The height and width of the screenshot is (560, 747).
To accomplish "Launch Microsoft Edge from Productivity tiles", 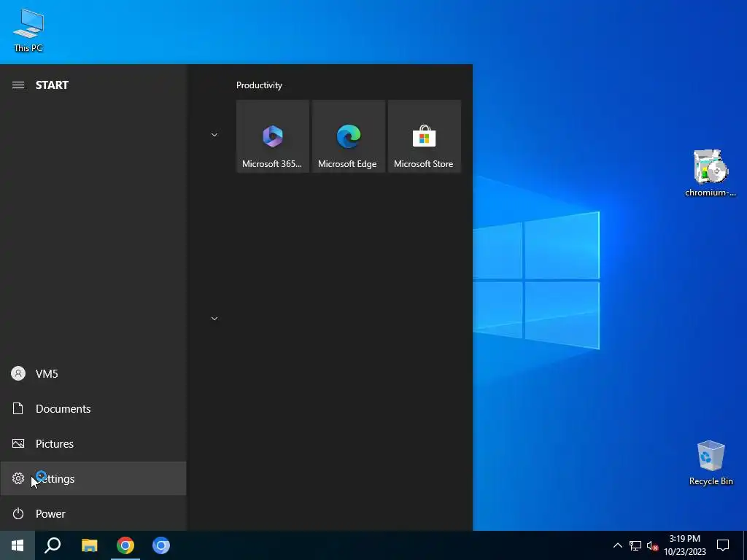I will tap(348, 136).
